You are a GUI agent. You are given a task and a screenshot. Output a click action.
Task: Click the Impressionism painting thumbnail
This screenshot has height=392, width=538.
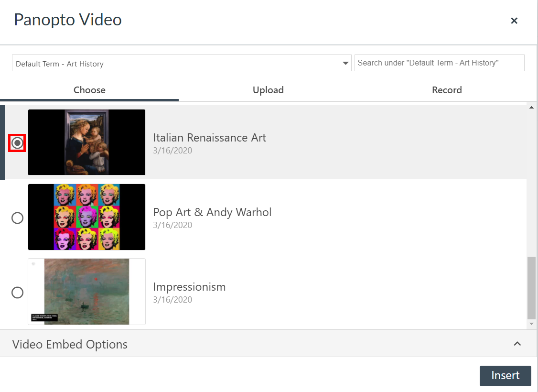[86, 292]
